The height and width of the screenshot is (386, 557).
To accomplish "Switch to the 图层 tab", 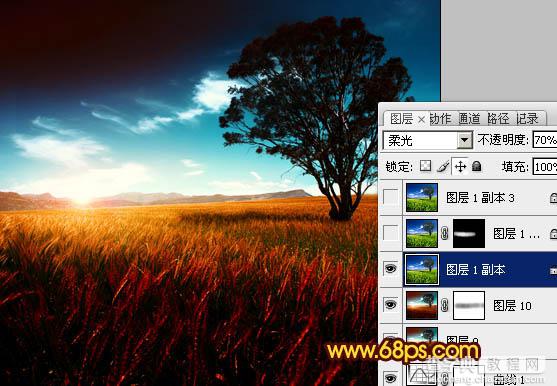I will coord(401,119).
